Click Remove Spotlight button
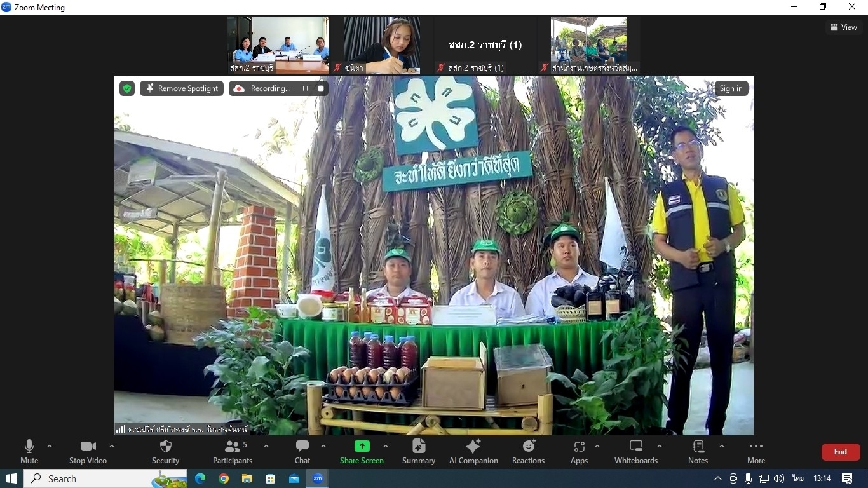 pyautogui.click(x=182, y=88)
